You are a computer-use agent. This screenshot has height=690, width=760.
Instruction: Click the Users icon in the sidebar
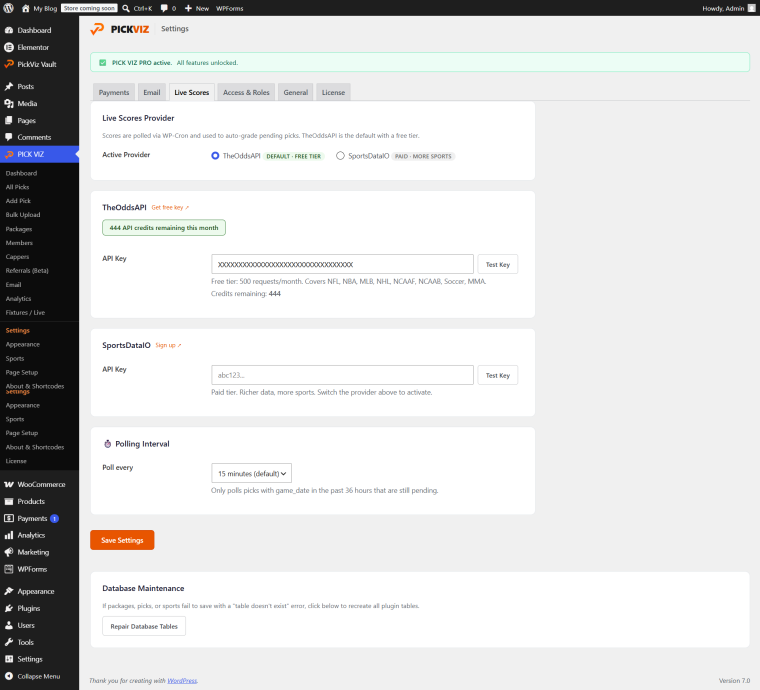9,625
